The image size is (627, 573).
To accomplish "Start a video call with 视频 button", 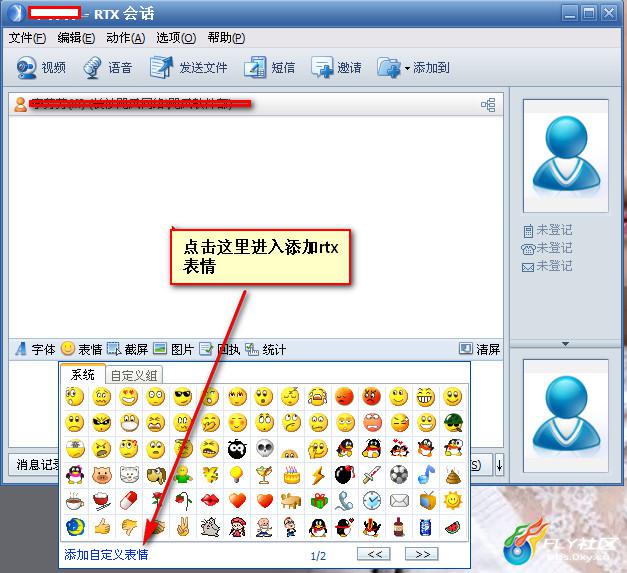I will tap(41, 68).
